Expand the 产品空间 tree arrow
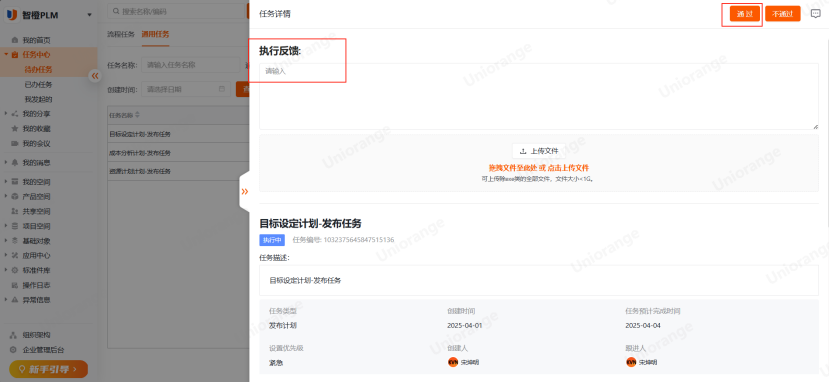The width and height of the screenshot is (829, 382). tap(6, 197)
